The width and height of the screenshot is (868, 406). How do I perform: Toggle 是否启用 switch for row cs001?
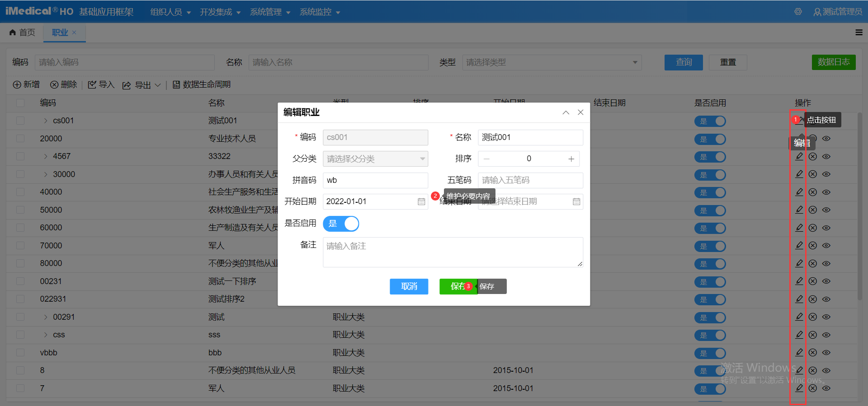coord(710,121)
